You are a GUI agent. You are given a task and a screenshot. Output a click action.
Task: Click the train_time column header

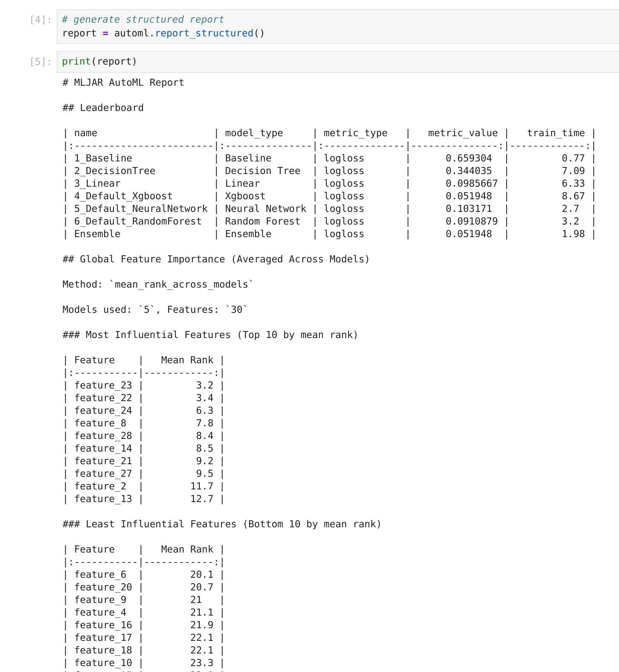(556, 133)
